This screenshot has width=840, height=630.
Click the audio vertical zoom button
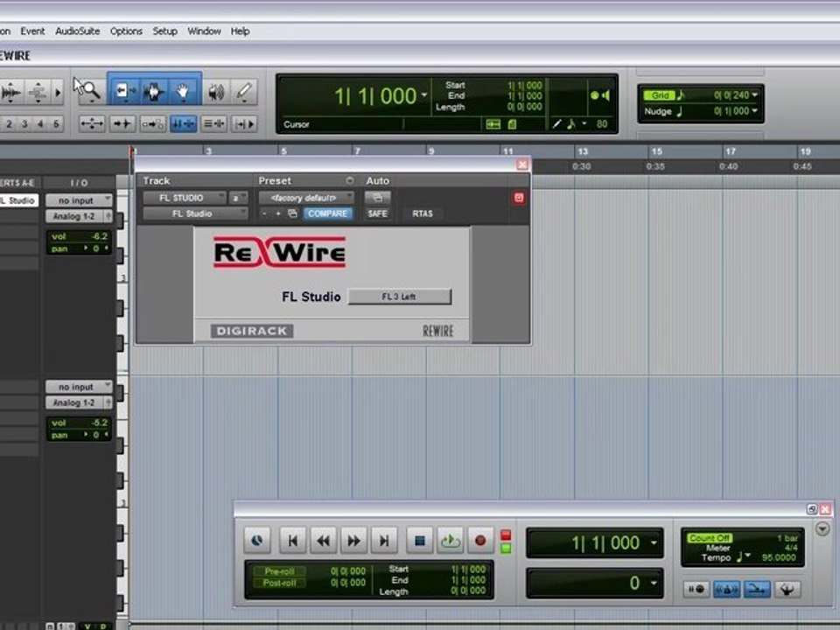[x=11, y=92]
